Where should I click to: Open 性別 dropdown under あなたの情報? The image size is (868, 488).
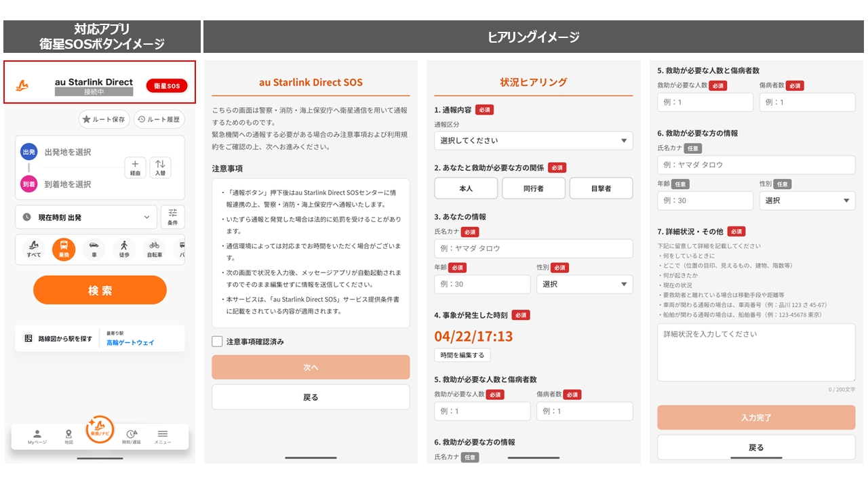(x=584, y=284)
